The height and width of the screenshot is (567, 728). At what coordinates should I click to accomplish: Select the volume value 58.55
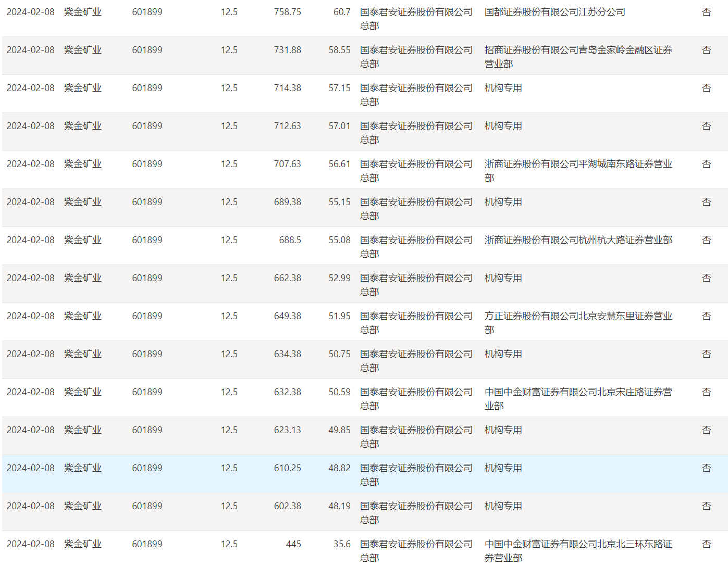click(x=340, y=50)
